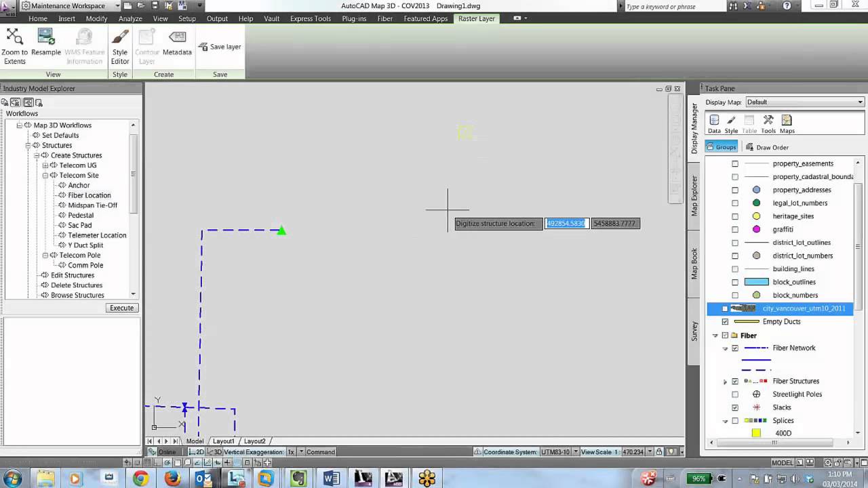The image size is (868, 488).
Task: Click the Y Duct Split workflow icon
Action: pos(62,245)
